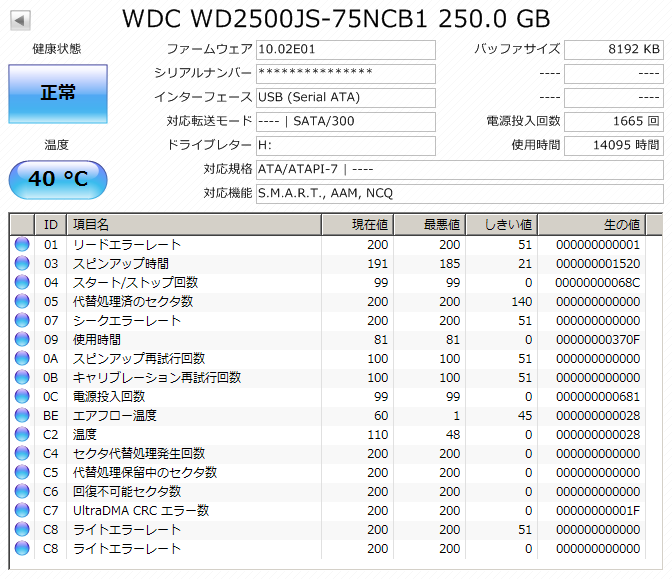This screenshot has height=579, width=672.
Task: Click the disk title WDC WD2500JS-75NCB1 250.0 GB
Action: [x=336, y=19]
